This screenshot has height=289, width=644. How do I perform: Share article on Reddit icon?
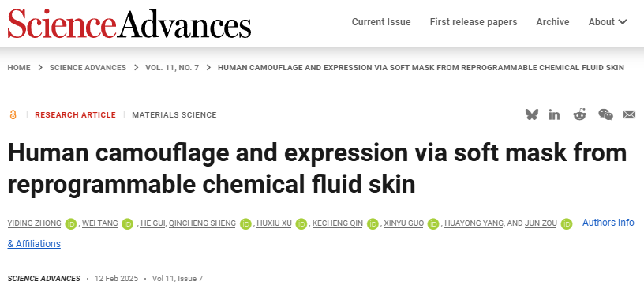[x=579, y=114]
